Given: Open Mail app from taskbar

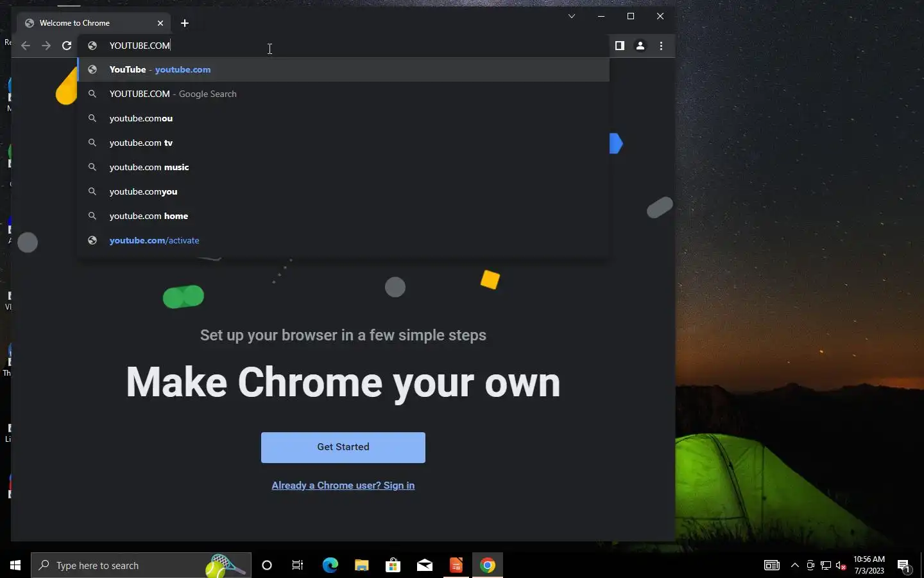Looking at the screenshot, I should [x=425, y=565].
